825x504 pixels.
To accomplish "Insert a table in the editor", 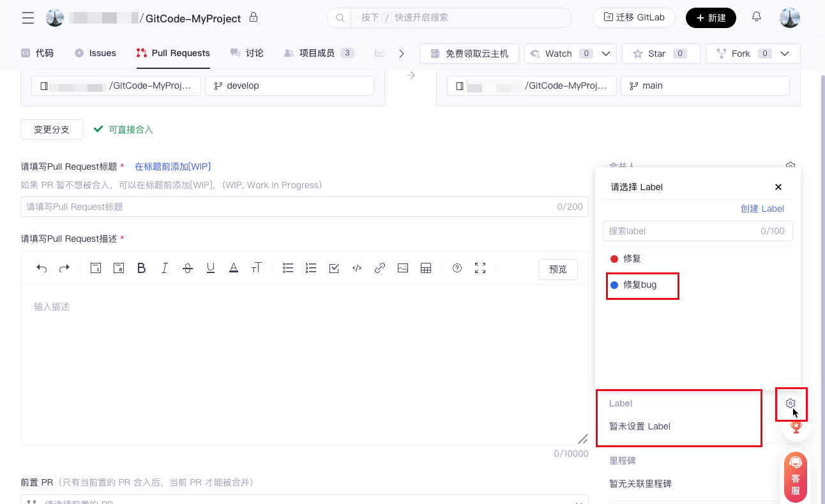I will coord(426,269).
